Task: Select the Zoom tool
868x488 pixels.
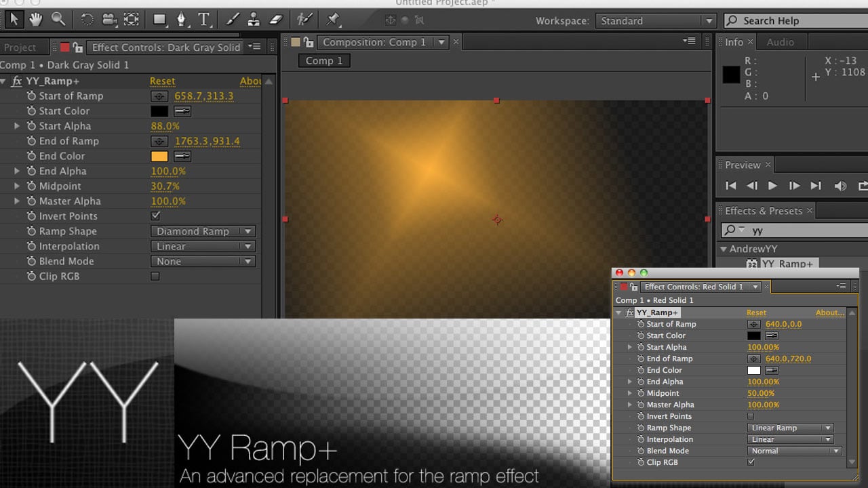Action: [x=58, y=19]
